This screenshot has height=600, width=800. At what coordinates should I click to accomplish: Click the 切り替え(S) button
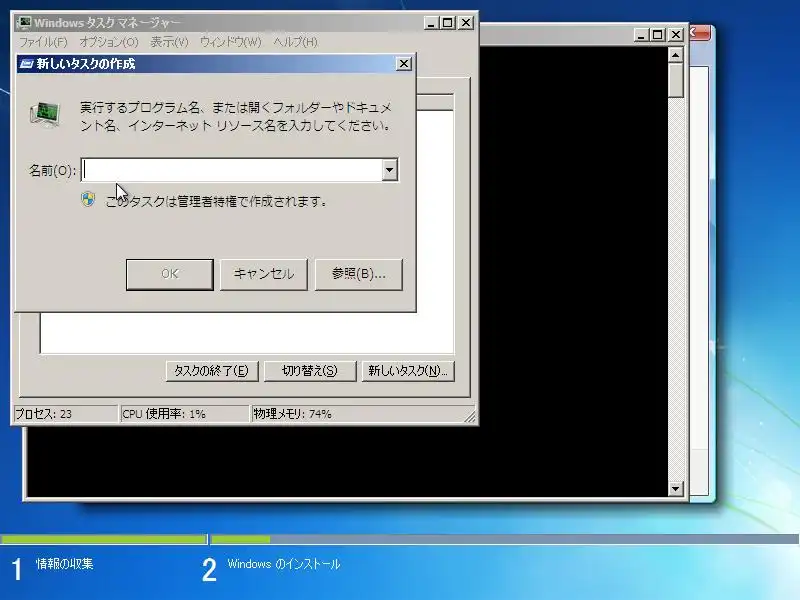[x=310, y=371]
